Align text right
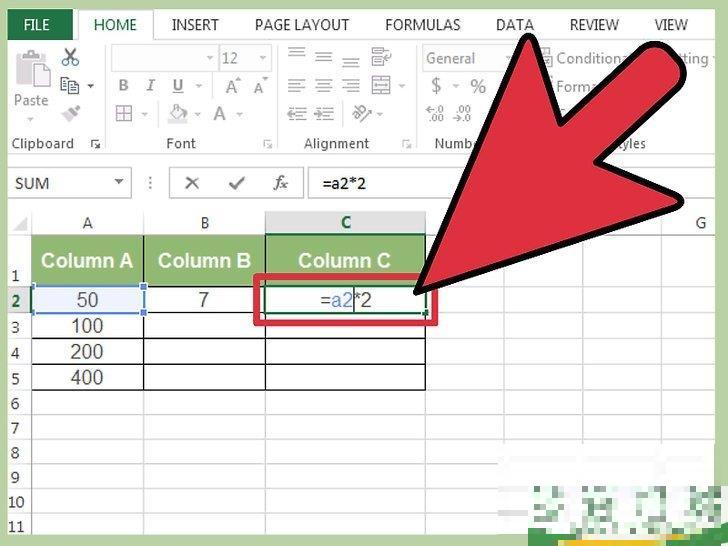728x546 pixels. [x=351, y=85]
